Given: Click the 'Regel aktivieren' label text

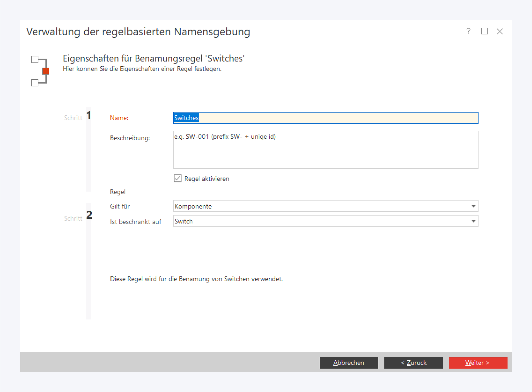Looking at the screenshot, I should pyautogui.click(x=207, y=179).
